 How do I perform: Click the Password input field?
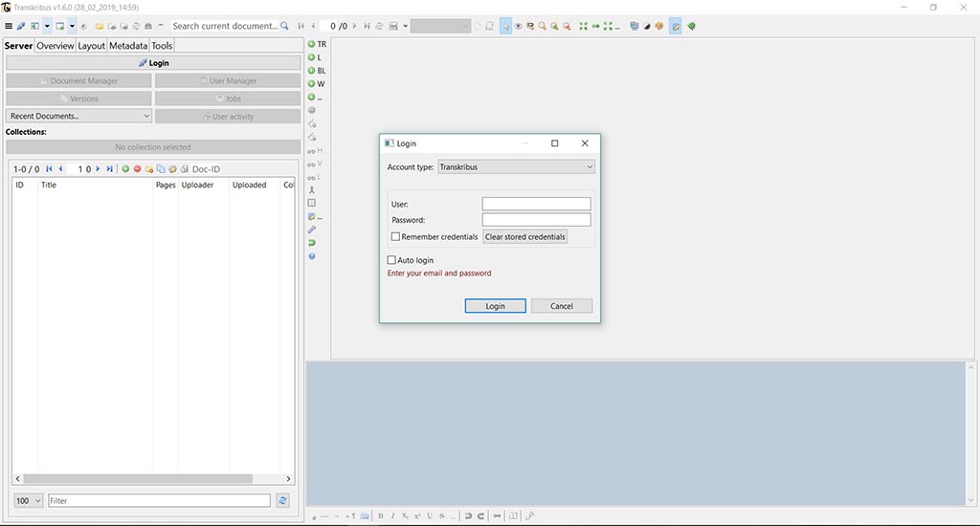(x=536, y=220)
